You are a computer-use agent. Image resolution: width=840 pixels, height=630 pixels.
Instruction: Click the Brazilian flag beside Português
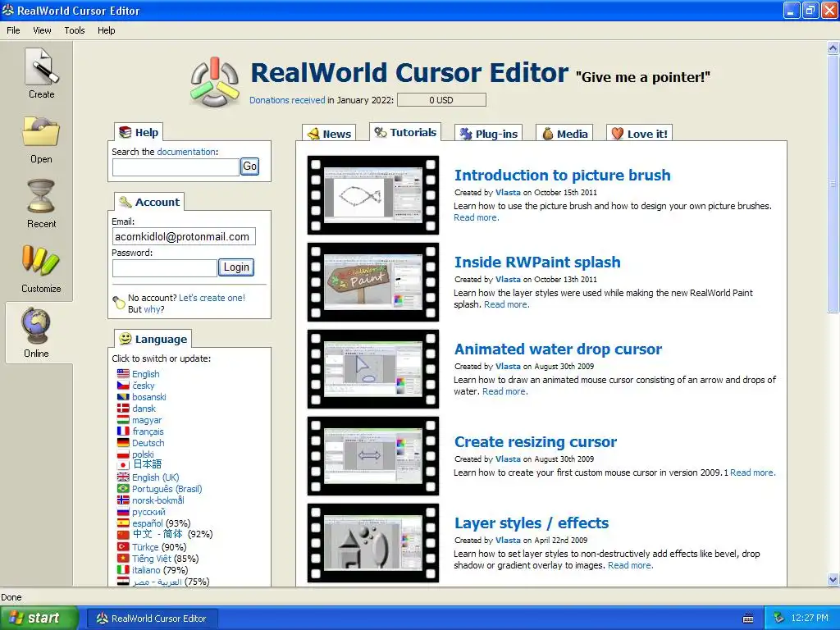pos(123,489)
